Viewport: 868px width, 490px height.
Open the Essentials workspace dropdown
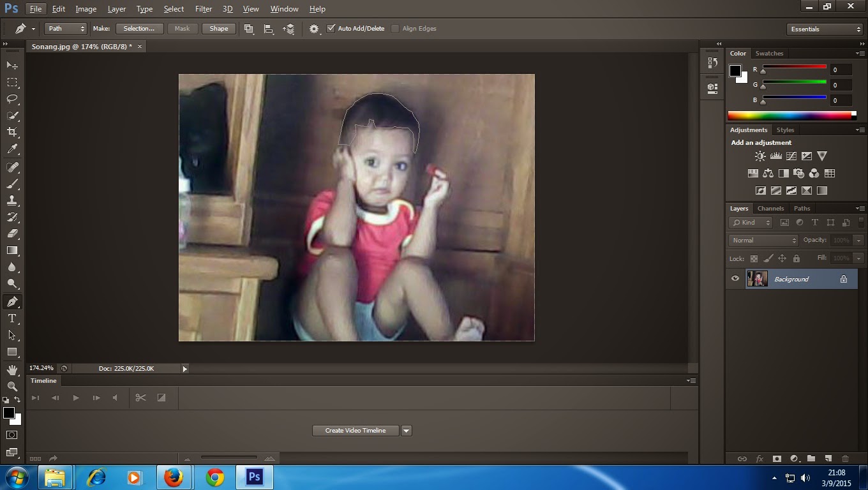point(825,29)
